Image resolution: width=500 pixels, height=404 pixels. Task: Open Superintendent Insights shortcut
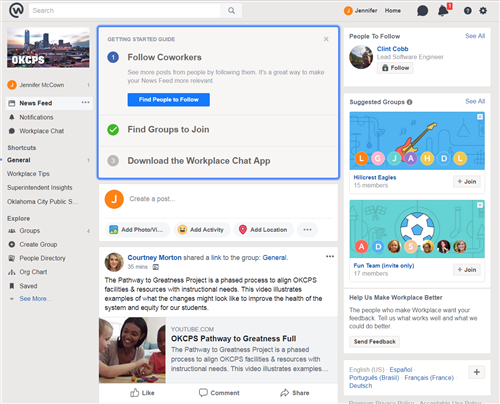40,187
